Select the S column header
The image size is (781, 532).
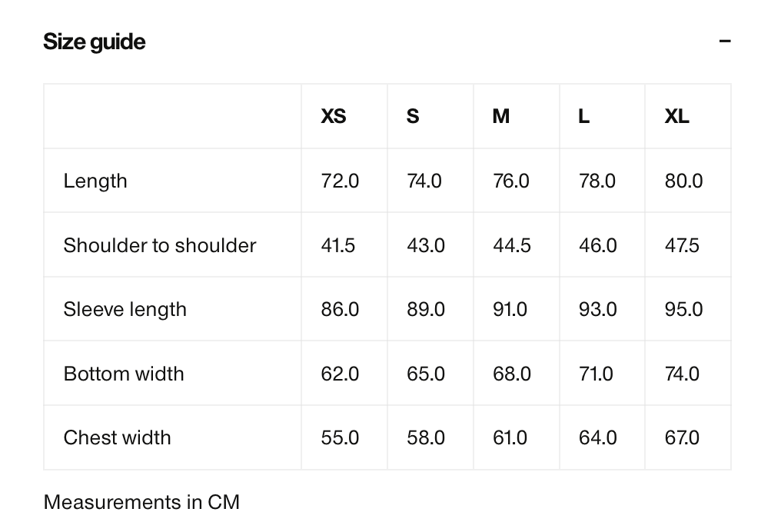(x=413, y=116)
